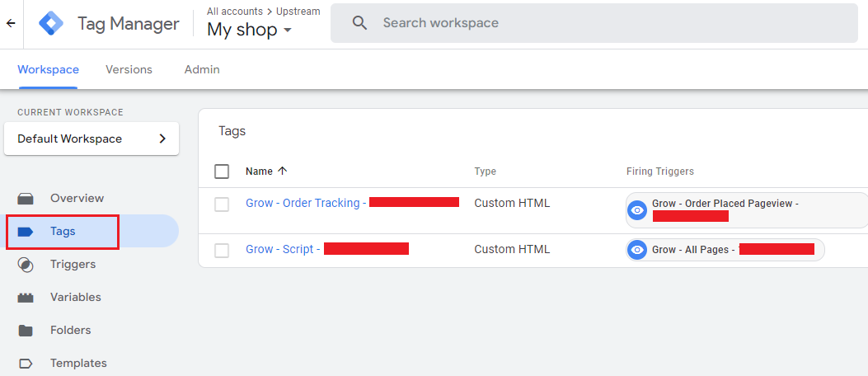Click the Folders sidebar icon
The image size is (868, 376).
click(26, 331)
